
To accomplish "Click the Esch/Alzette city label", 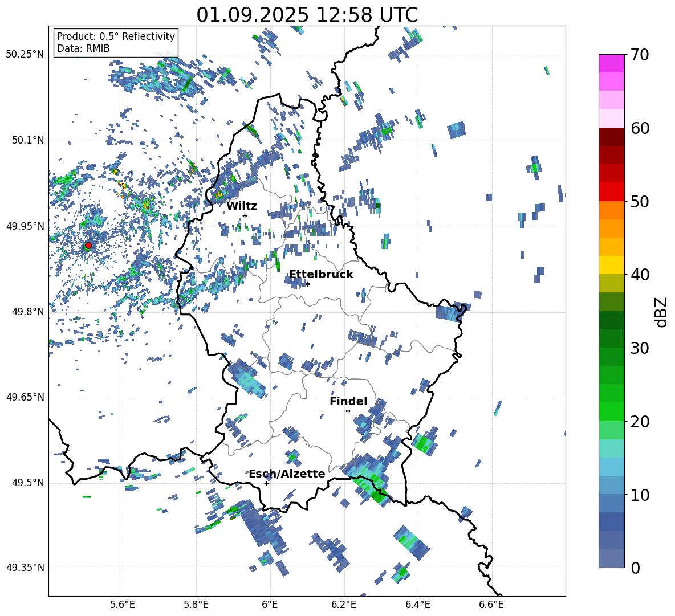I will click(x=287, y=474).
